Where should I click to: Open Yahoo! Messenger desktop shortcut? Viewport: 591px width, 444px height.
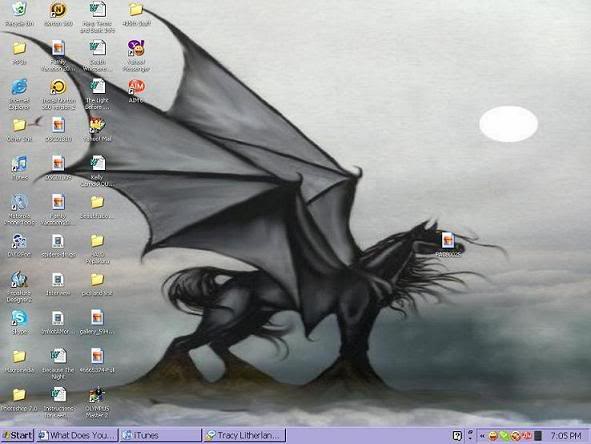click(136, 55)
